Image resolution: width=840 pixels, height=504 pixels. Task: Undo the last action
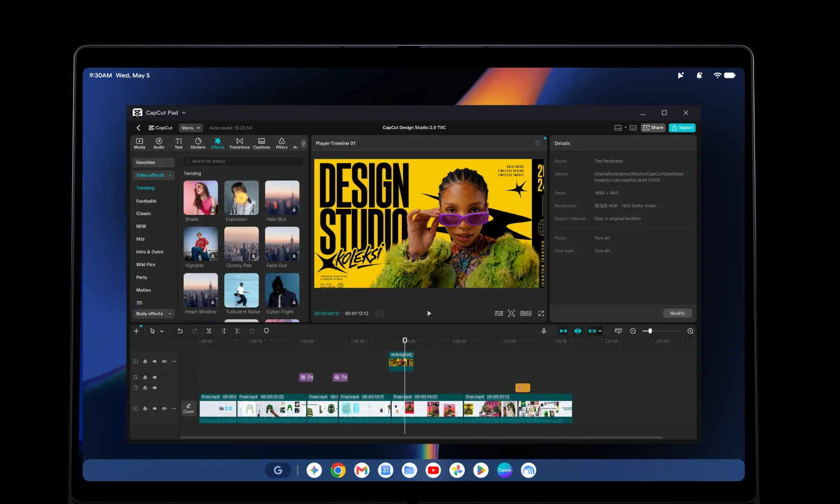click(x=180, y=331)
